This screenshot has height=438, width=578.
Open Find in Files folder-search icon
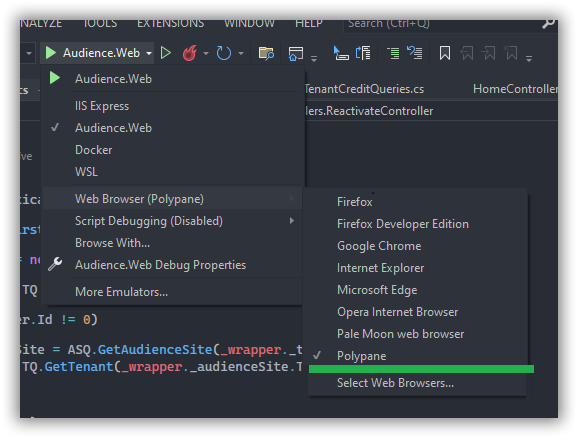click(266, 53)
